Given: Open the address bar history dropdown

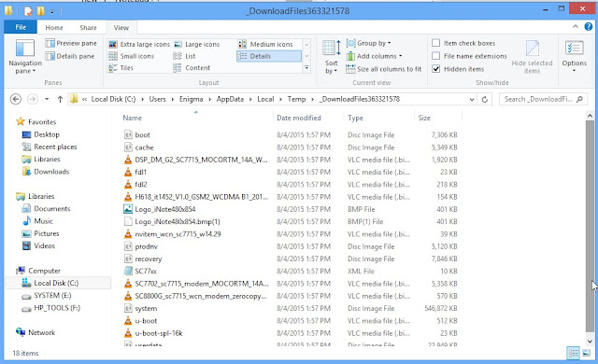Looking at the screenshot, I should 472,99.
